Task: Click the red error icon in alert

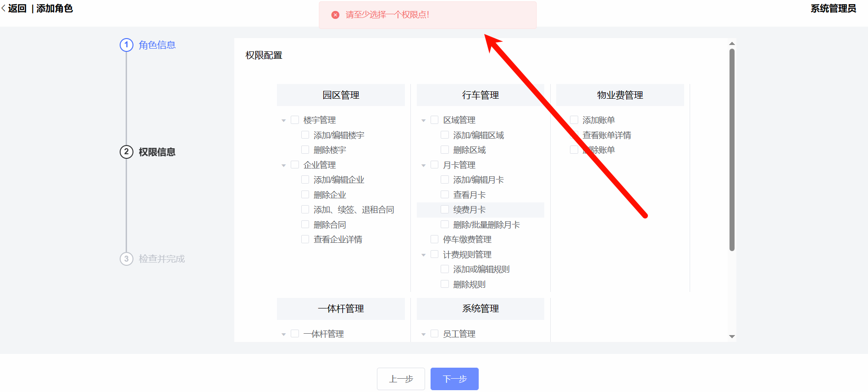Action: click(x=335, y=15)
